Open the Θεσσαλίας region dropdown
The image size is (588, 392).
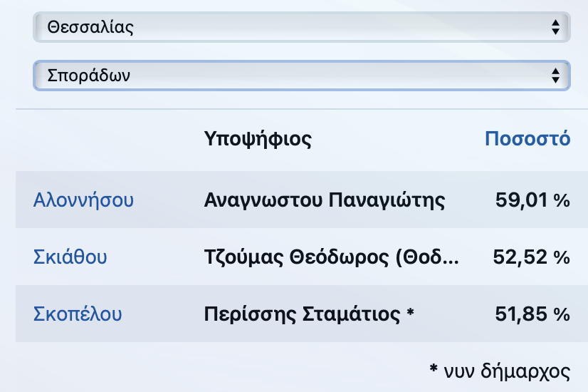point(302,27)
